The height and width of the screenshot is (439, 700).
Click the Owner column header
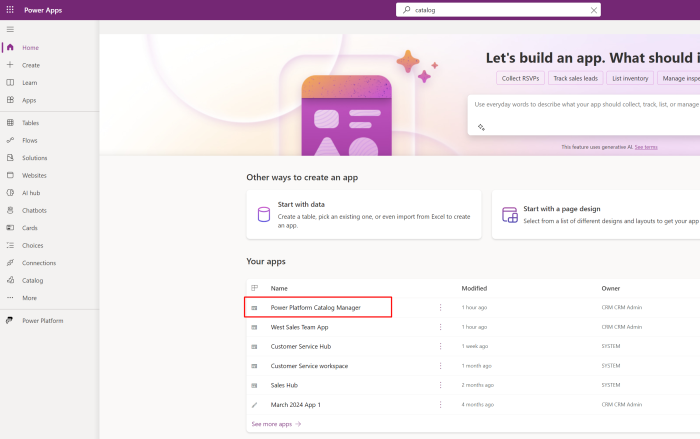pyautogui.click(x=610, y=288)
